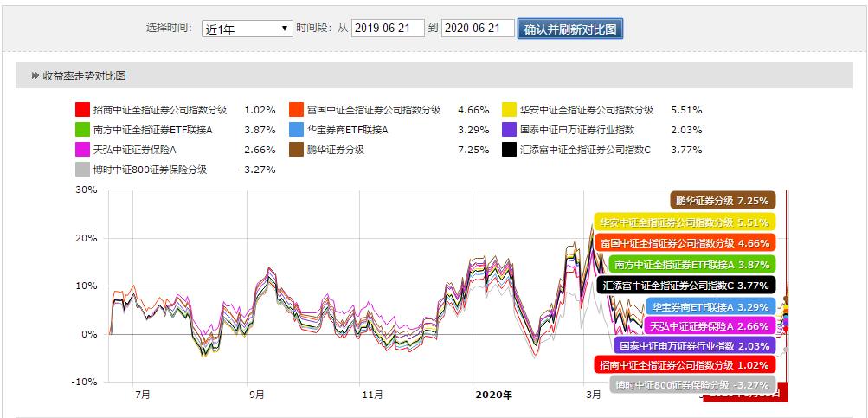Click the 7月 x-axis label
868x418 pixels.
(x=142, y=395)
